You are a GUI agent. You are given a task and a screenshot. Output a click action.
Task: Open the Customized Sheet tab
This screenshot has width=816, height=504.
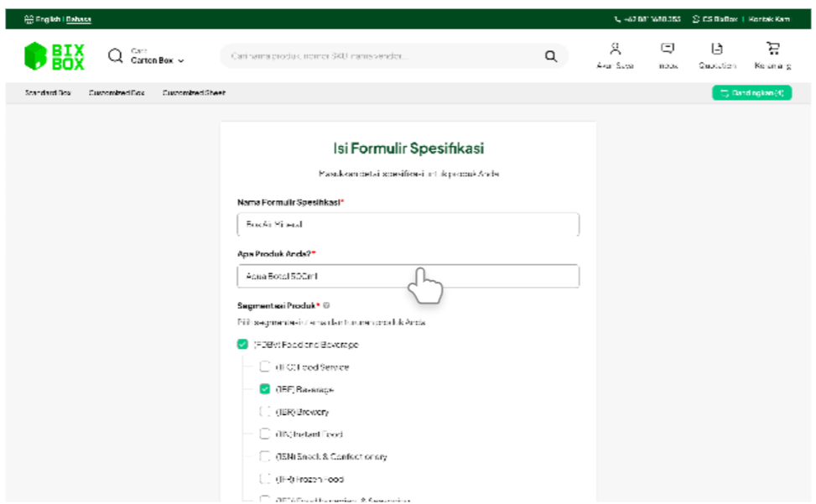coord(194,93)
